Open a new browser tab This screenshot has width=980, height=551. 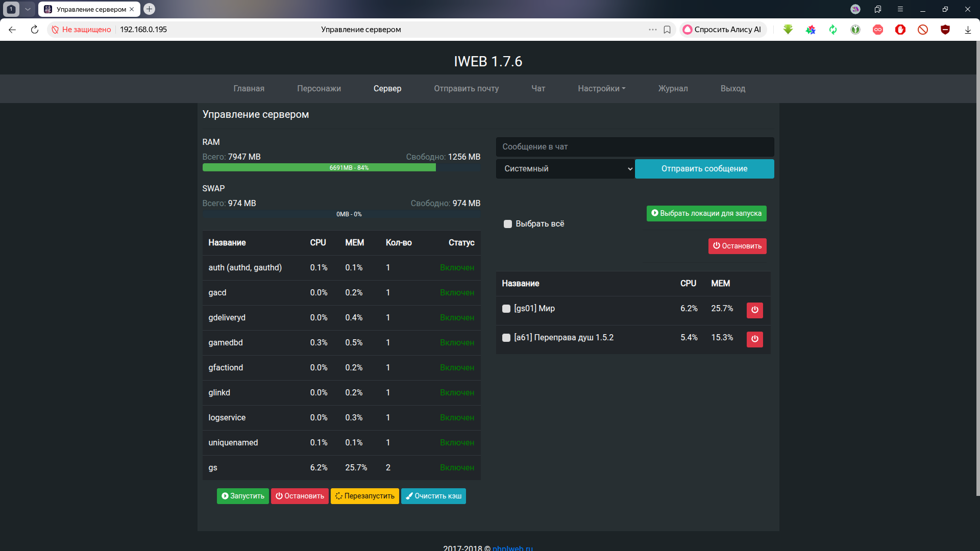pos(149,9)
